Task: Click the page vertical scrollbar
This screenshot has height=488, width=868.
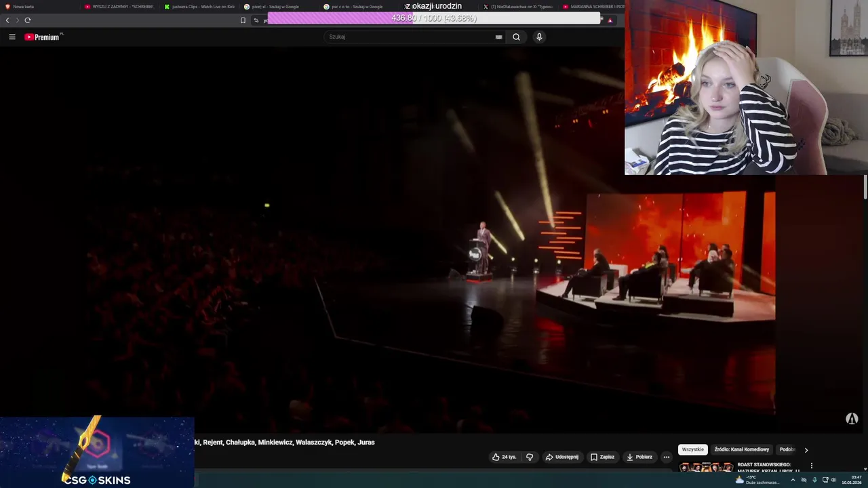Action: [x=865, y=187]
